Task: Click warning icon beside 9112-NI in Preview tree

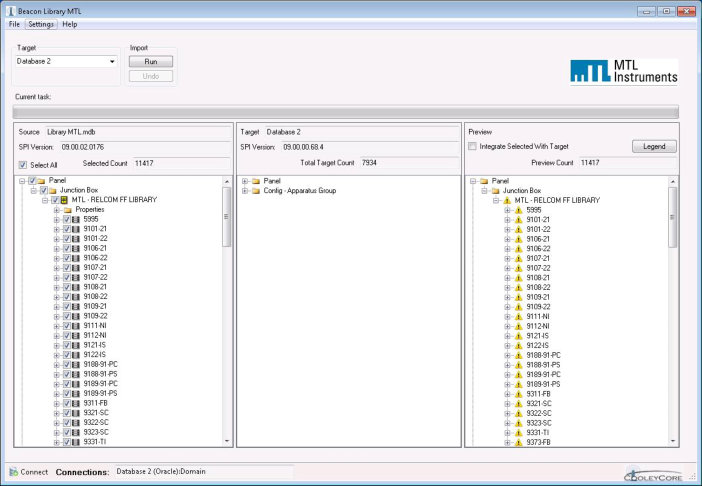Action: pos(518,326)
